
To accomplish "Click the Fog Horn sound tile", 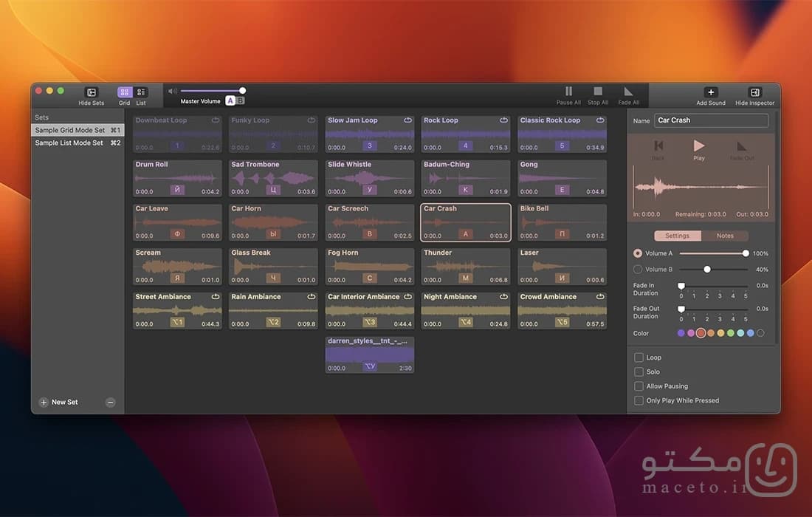I will [370, 267].
